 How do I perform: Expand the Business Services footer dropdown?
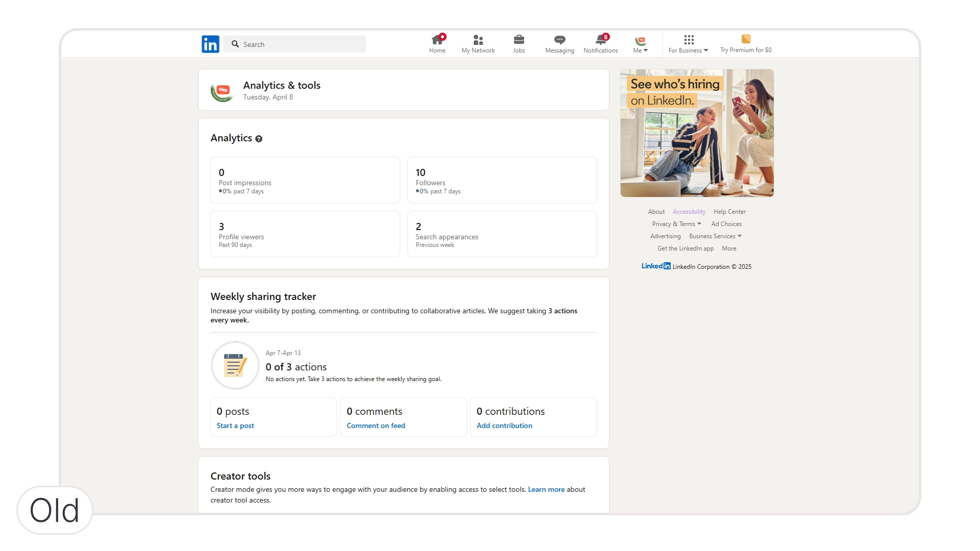tap(715, 236)
